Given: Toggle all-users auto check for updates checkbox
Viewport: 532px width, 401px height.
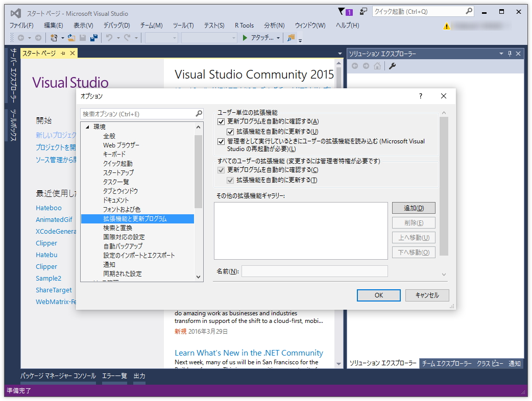Looking at the screenshot, I should coord(221,170).
